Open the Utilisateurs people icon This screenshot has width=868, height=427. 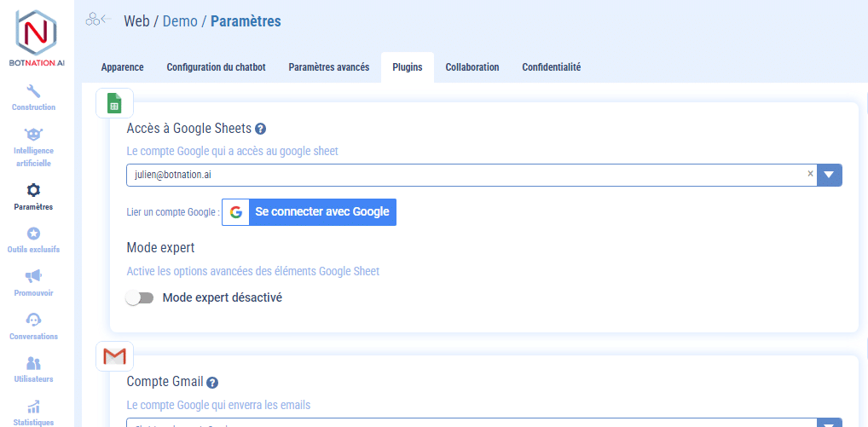(x=34, y=363)
